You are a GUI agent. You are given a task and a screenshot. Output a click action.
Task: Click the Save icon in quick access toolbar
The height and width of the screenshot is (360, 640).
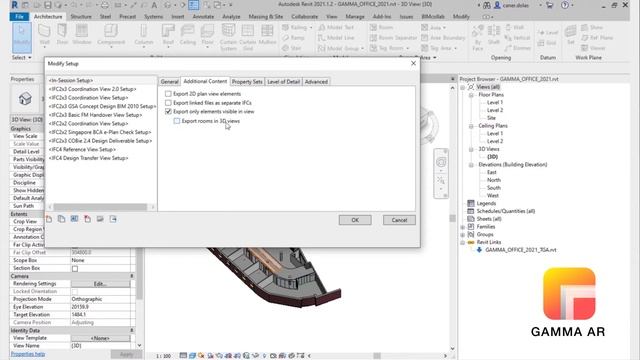point(48,5)
